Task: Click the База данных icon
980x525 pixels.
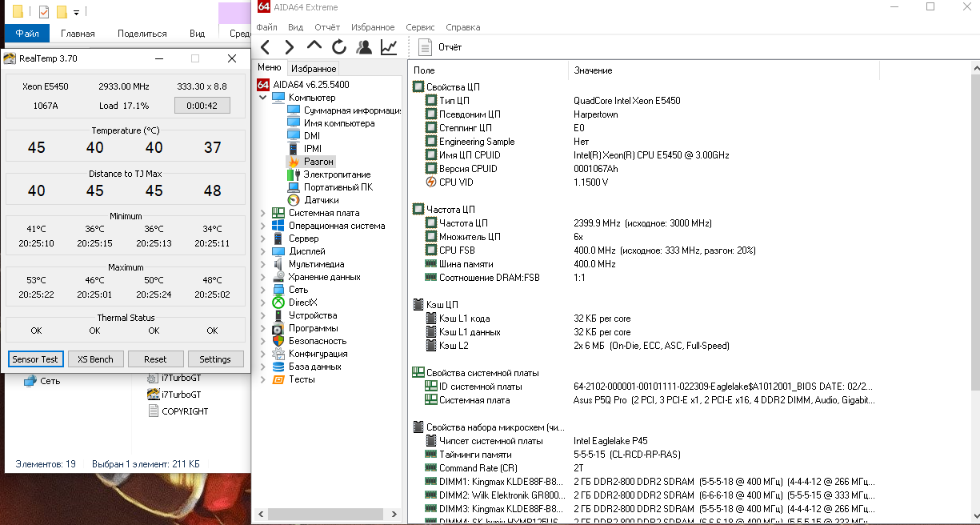Action: (278, 367)
